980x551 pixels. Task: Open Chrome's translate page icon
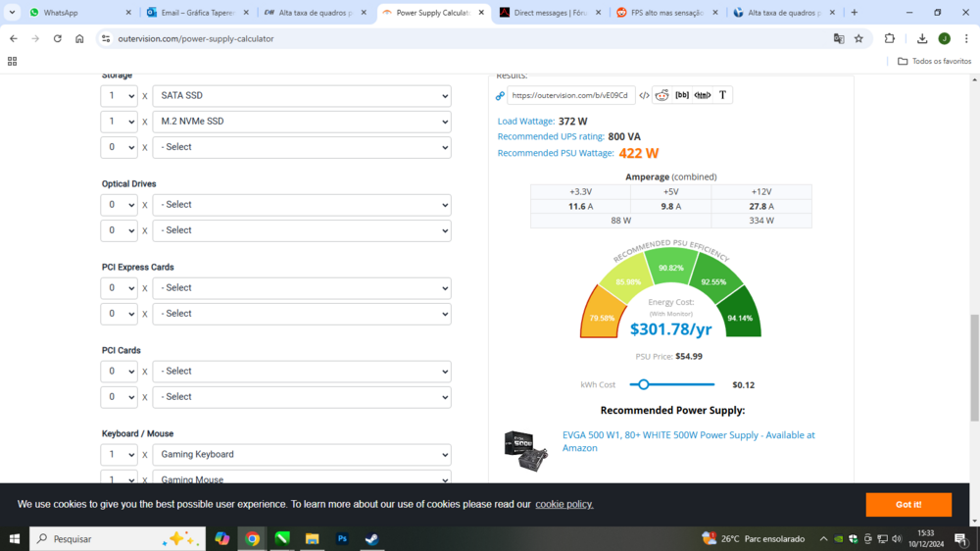(x=839, y=38)
